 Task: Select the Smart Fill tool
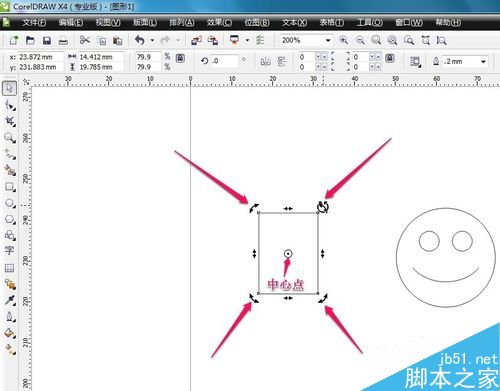(x=10, y=170)
